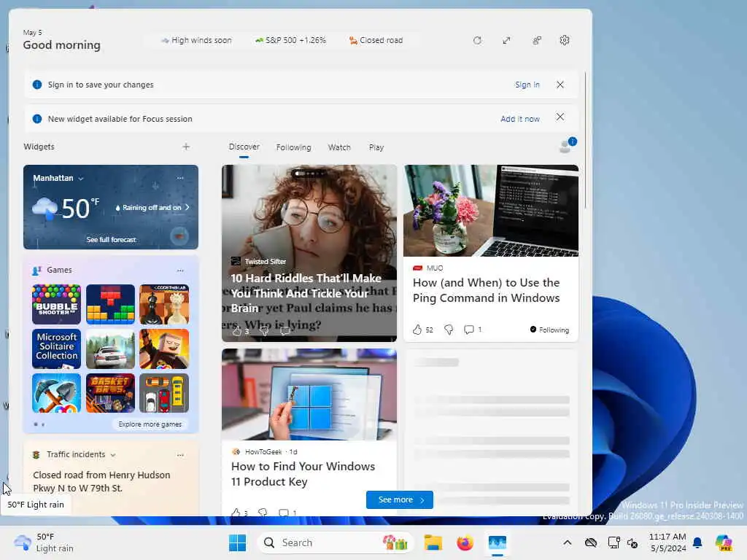Expand widgets board to full view
This screenshot has height=560, width=747.
506,41
